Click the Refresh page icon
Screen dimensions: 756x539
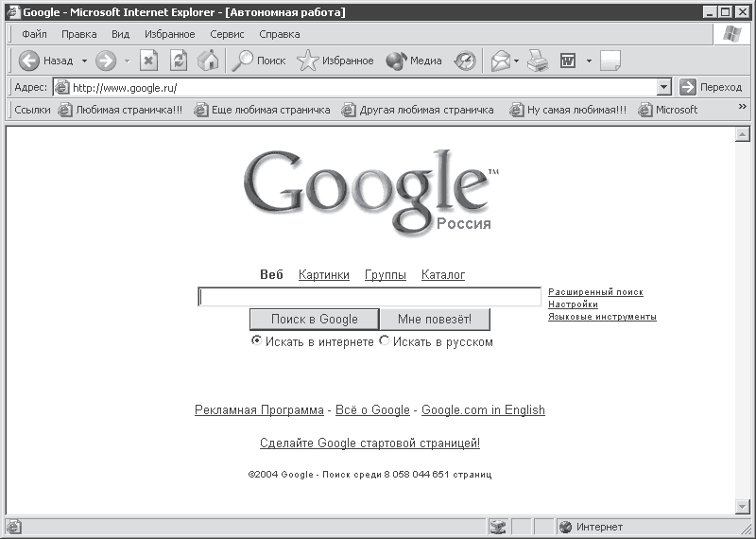coord(179,61)
